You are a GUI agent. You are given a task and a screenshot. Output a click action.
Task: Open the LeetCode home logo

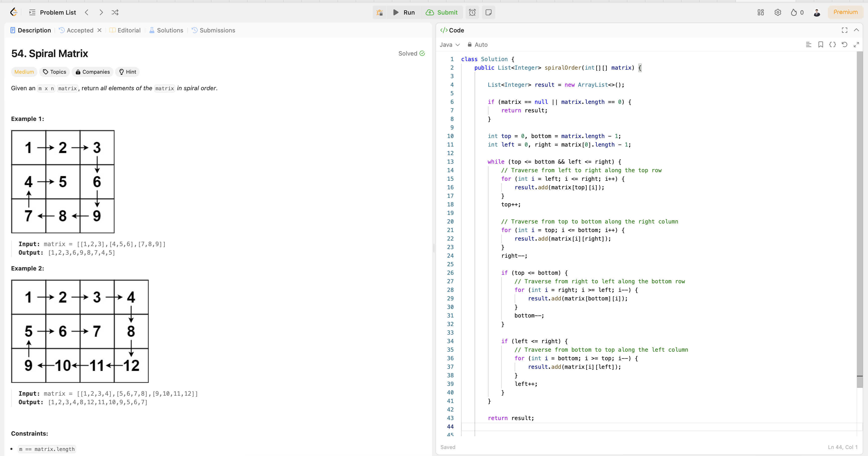point(14,12)
